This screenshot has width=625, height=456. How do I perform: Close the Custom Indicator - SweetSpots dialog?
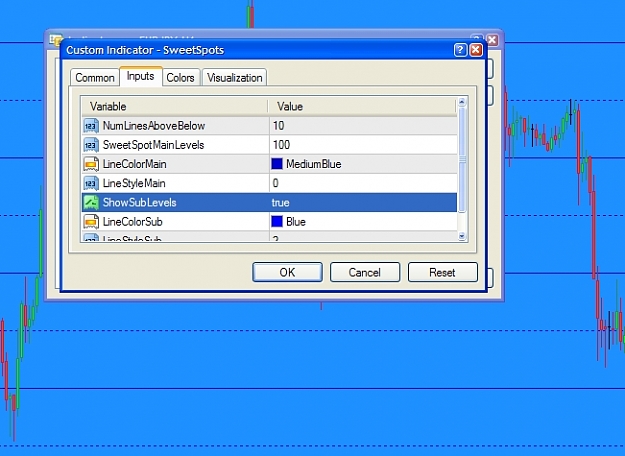pos(476,50)
